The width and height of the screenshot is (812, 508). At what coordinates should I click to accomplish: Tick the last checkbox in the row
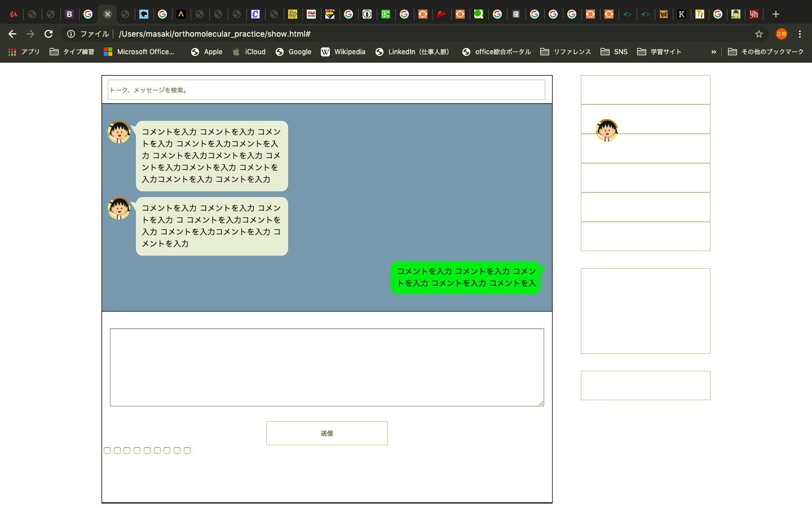(187, 450)
